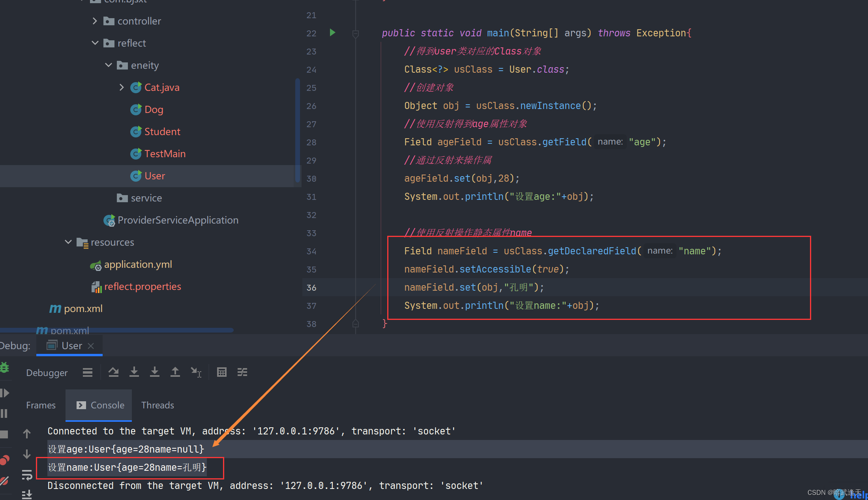This screenshot has height=500, width=868.
Task: Open the Evaluate Expression calculator icon
Action: coord(222,372)
